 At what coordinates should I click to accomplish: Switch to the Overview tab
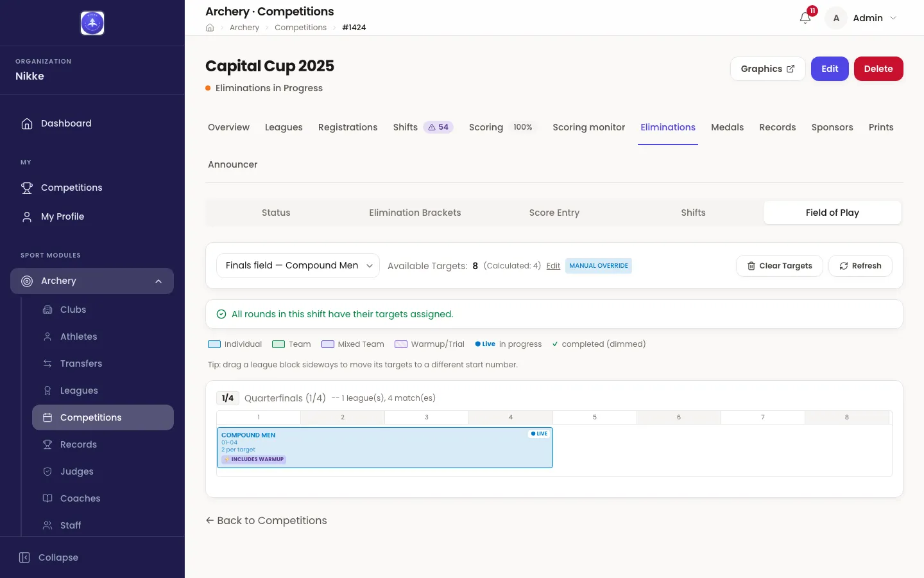click(x=228, y=127)
